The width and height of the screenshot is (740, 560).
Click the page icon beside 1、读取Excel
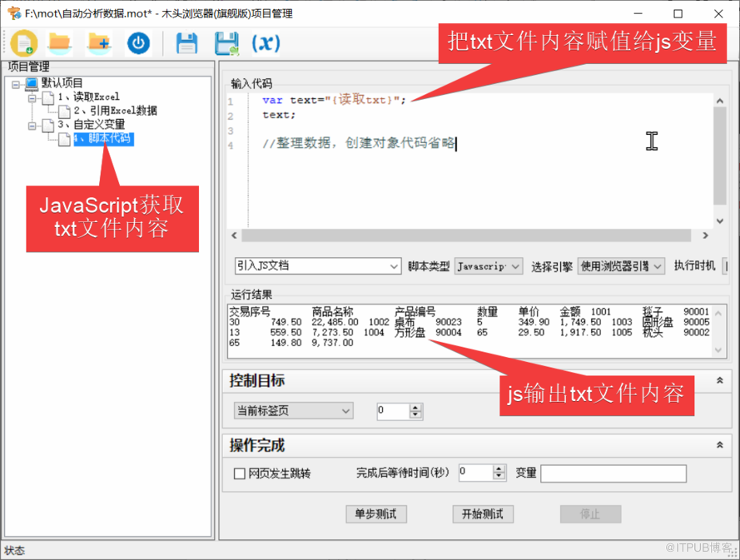click(x=48, y=97)
